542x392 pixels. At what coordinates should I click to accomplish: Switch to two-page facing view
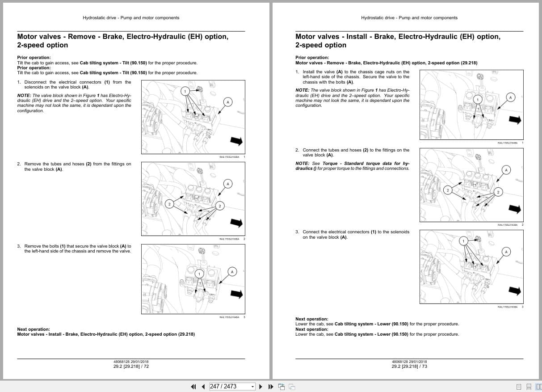tap(538, 387)
